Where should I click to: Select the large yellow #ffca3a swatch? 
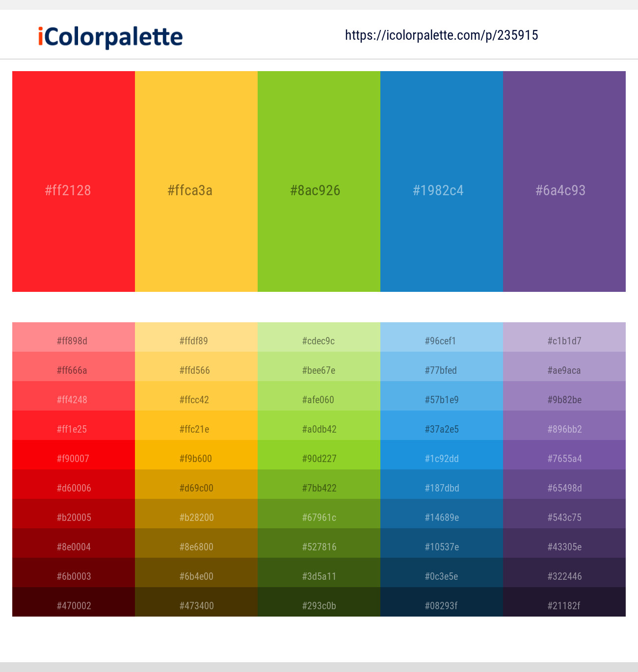click(x=196, y=181)
